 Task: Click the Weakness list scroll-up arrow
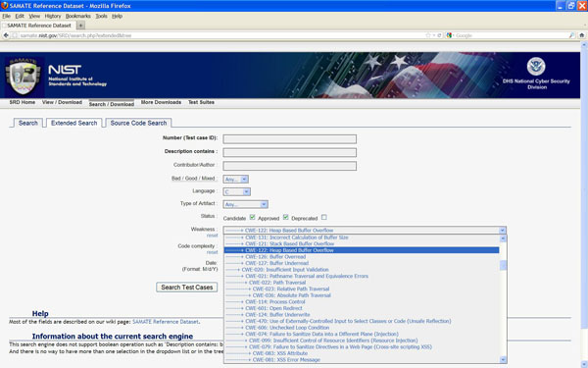[503, 238]
